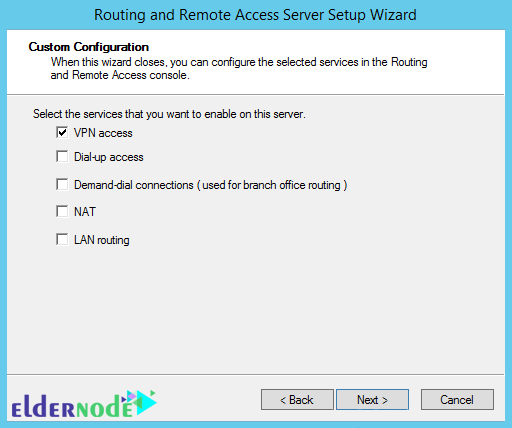512x428 pixels.
Task: Click the 'Select the services' instruction text
Action: click(169, 114)
